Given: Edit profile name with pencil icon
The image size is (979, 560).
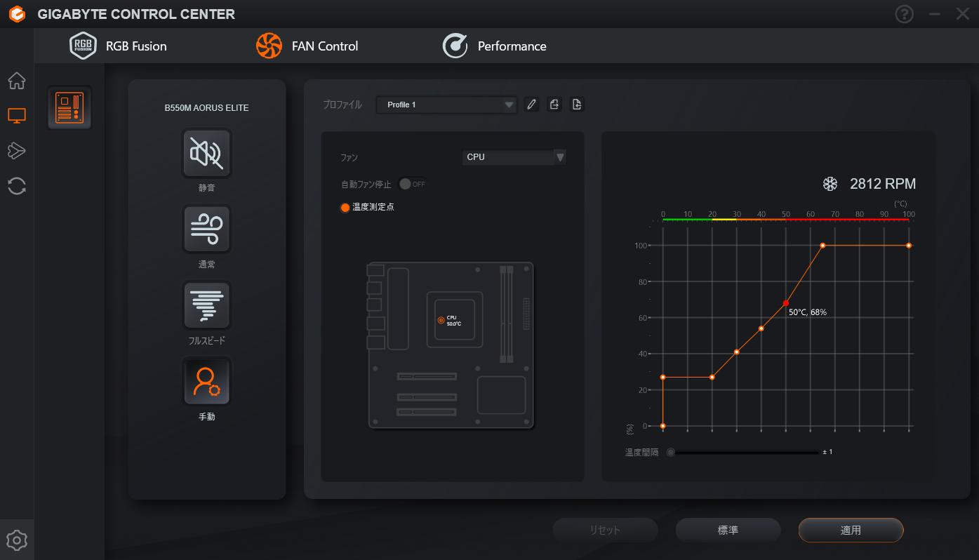Looking at the screenshot, I should 531,105.
